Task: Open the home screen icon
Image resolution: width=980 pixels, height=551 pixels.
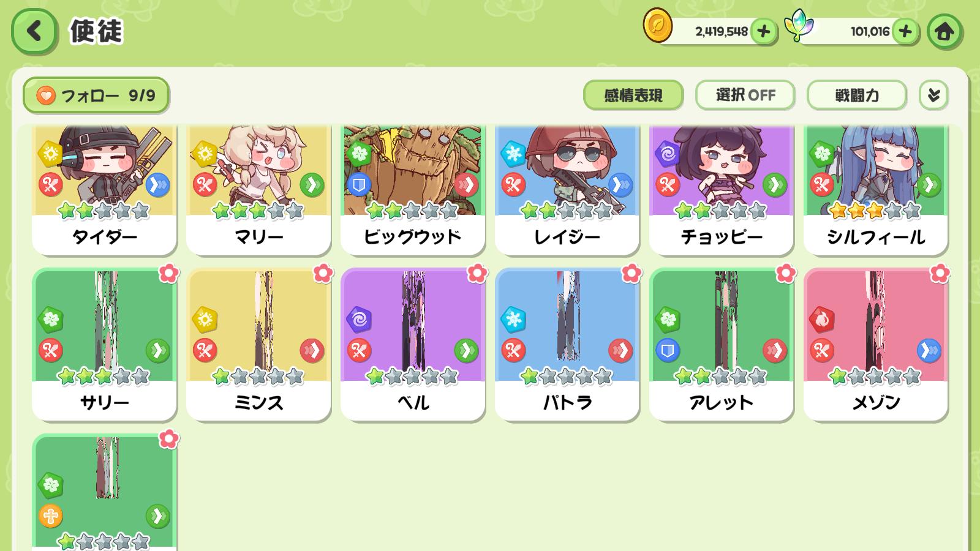Action: [x=944, y=31]
